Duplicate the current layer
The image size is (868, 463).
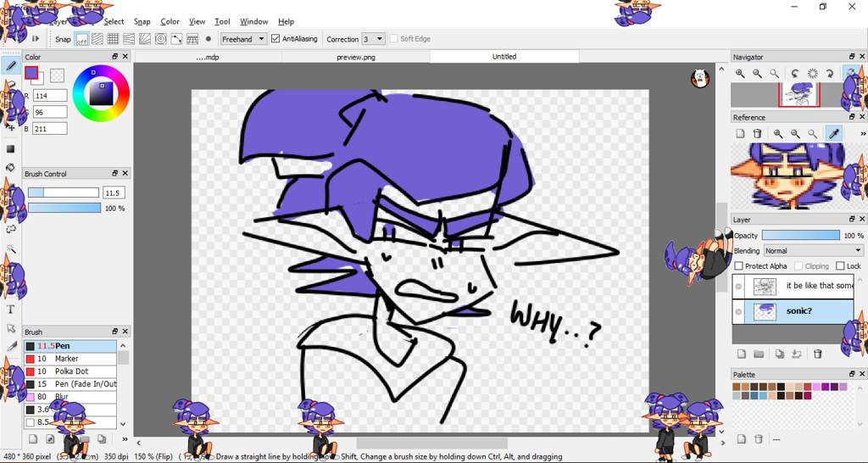[780, 354]
